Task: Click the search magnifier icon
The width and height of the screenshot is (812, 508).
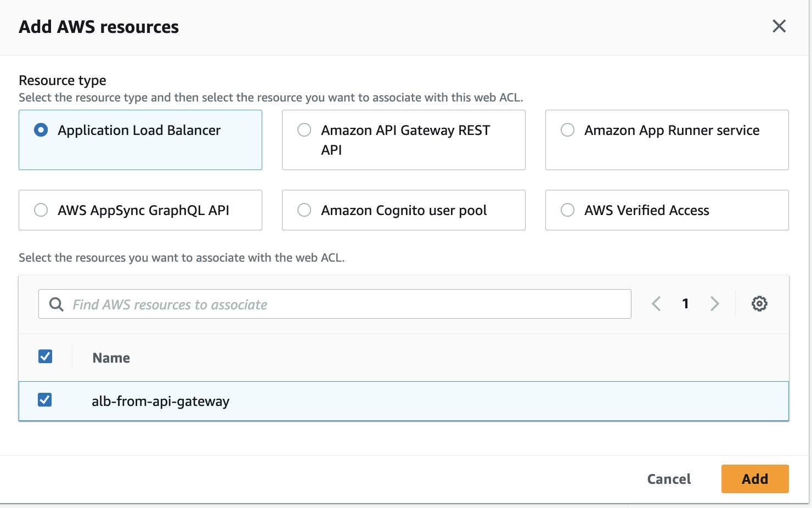Action: click(x=55, y=304)
